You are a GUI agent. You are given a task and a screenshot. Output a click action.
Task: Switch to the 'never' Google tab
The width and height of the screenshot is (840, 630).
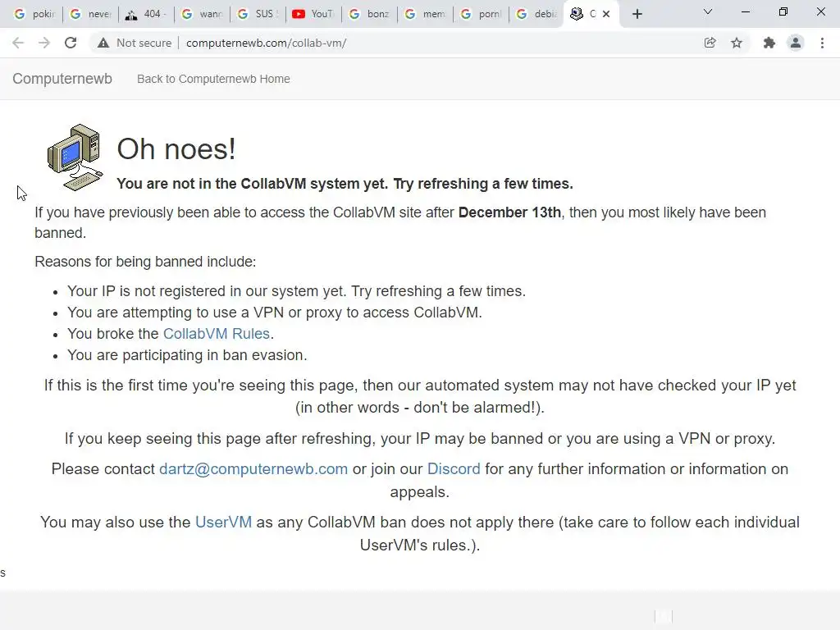(x=91, y=14)
